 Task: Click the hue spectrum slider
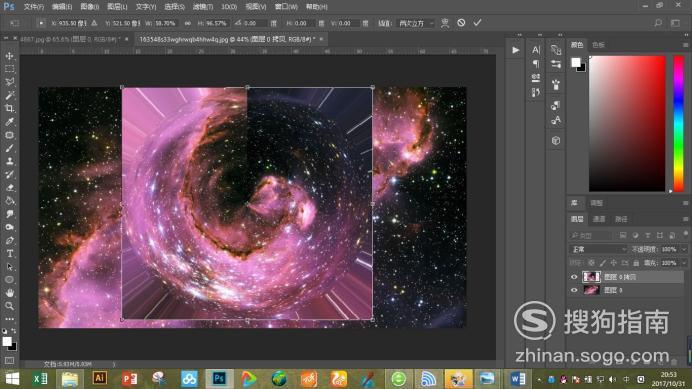point(679,123)
